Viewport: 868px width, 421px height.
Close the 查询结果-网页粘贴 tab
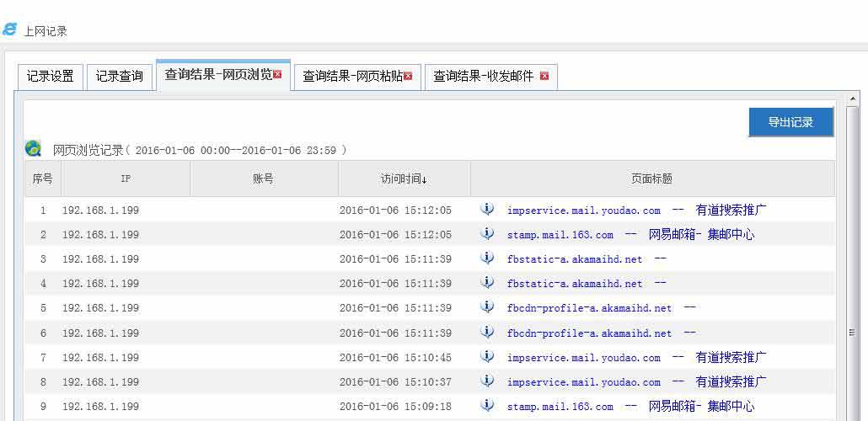click(409, 76)
